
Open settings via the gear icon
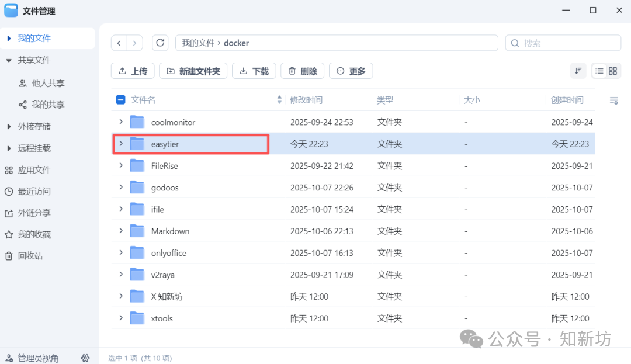click(85, 358)
